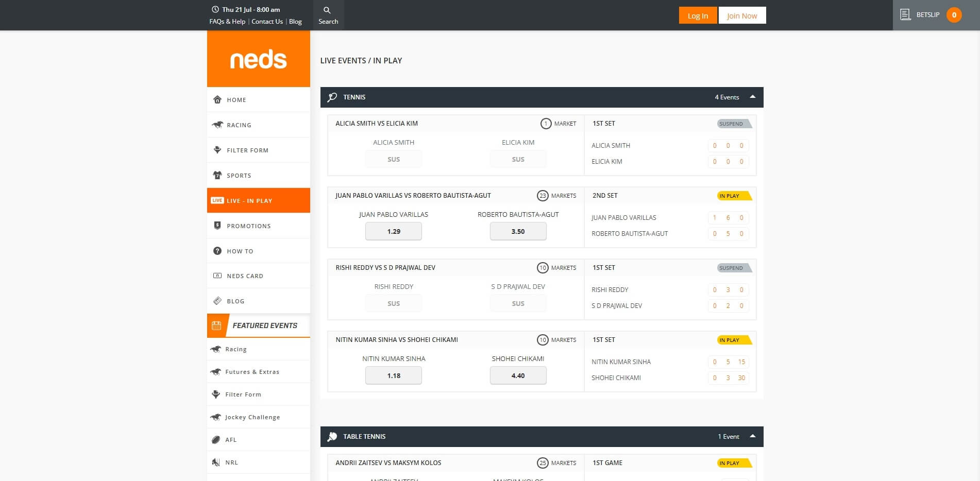Viewport: 980px width, 481px height.
Task: Collapse the Tennis events section
Action: point(752,97)
